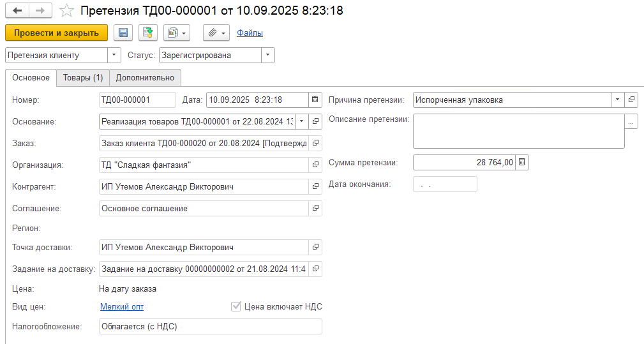Click the Мелкий опт price type link
The image size is (644, 344).
coord(122,307)
